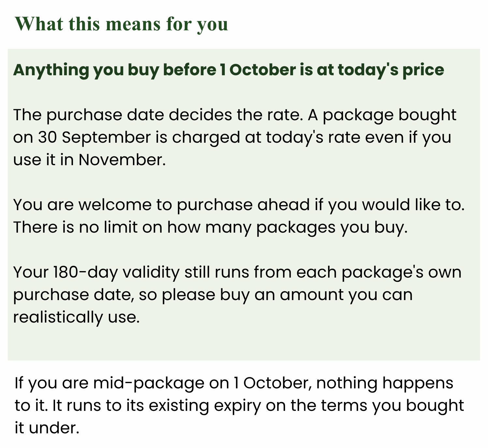Click the line ending 'use it in November.'
The height and width of the screenshot is (448, 488).
pos(90,160)
